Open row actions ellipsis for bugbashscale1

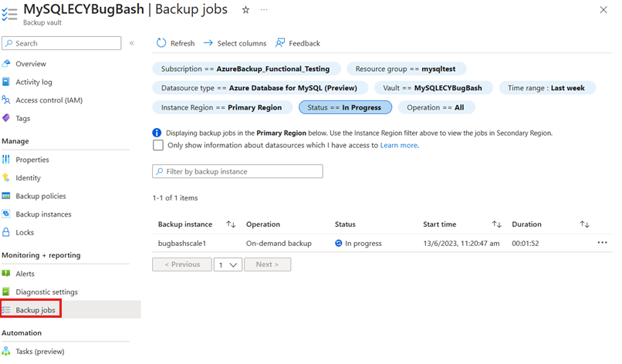point(602,243)
